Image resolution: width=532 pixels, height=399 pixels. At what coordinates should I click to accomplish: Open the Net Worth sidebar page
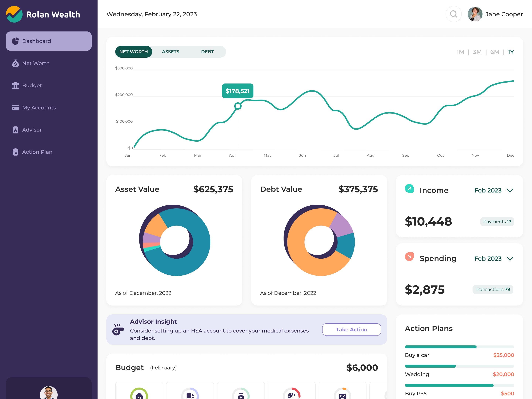[49, 63]
